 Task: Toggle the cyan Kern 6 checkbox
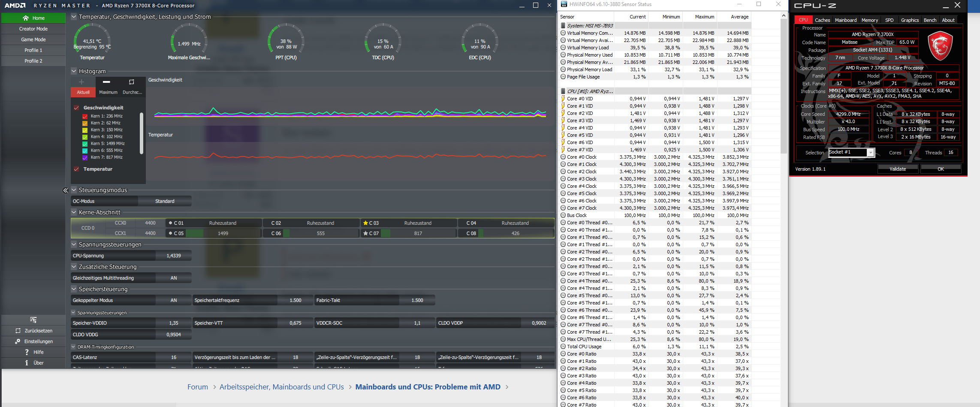[x=85, y=151]
